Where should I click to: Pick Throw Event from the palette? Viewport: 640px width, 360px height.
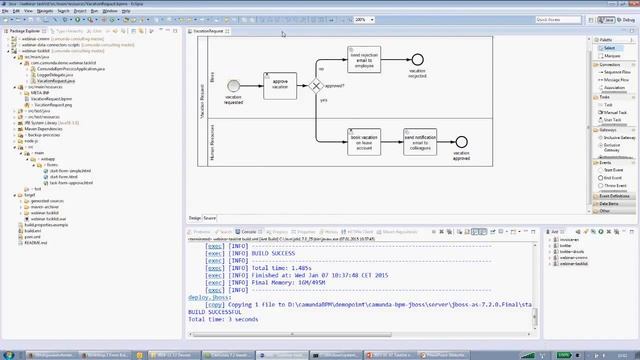click(x=612, y=186)
